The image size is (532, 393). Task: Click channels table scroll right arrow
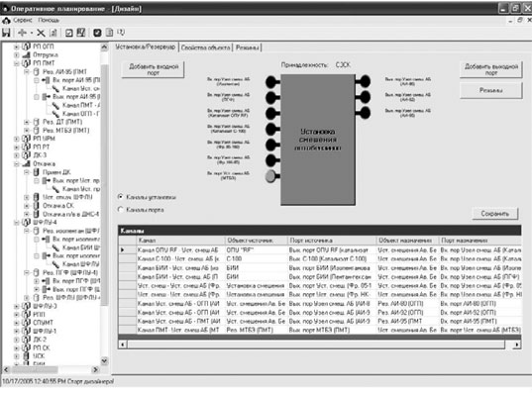(517, 344)
